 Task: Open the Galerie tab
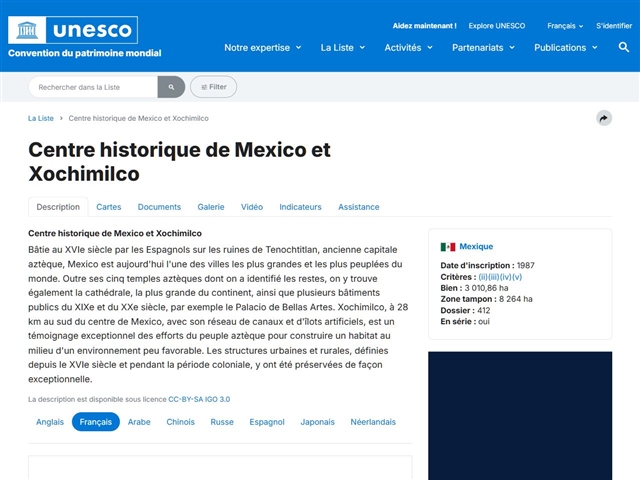click(211, 207)
